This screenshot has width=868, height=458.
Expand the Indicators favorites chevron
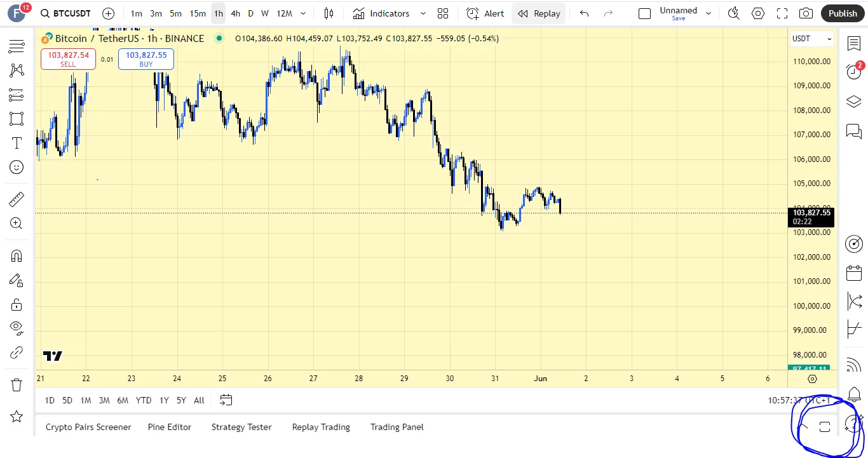coord(423,13)
